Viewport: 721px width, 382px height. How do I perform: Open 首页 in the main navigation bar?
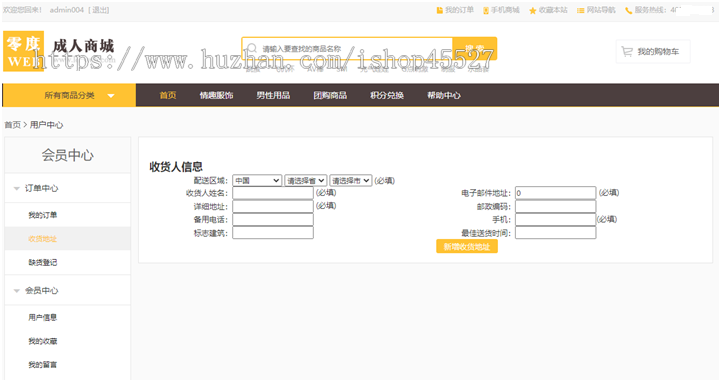[x=168, y=95]
